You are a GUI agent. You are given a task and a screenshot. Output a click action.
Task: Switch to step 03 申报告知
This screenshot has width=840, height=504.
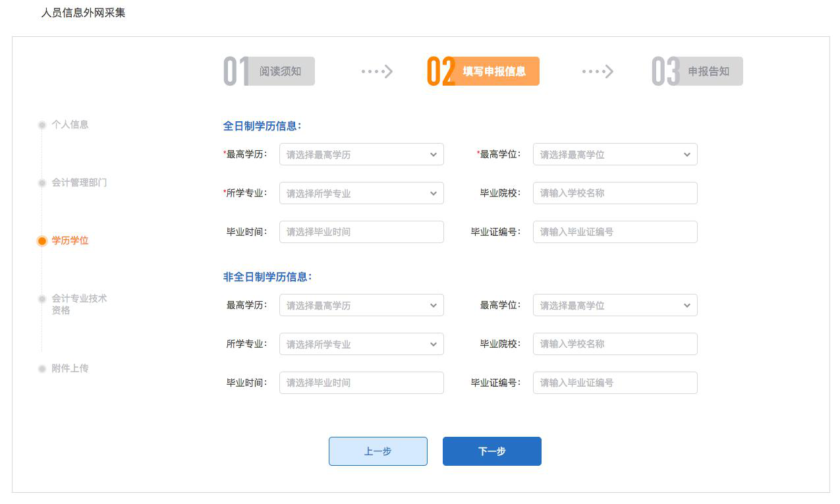click(x=697, y=71)
